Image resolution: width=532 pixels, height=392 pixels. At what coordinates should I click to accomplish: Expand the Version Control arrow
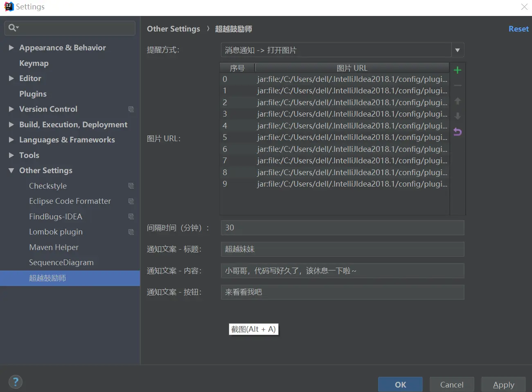pyautogui.click(x=11, y=109)
